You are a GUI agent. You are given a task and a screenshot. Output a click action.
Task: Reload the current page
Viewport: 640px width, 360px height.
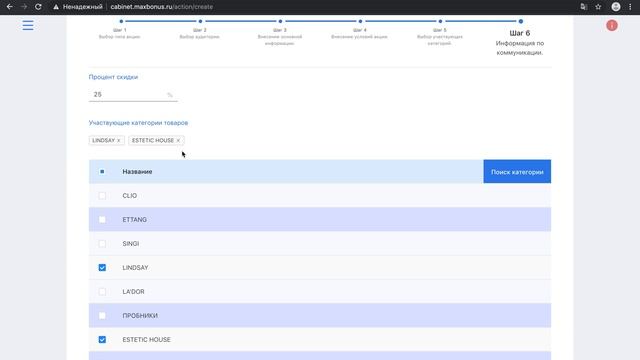coord(38,7)
